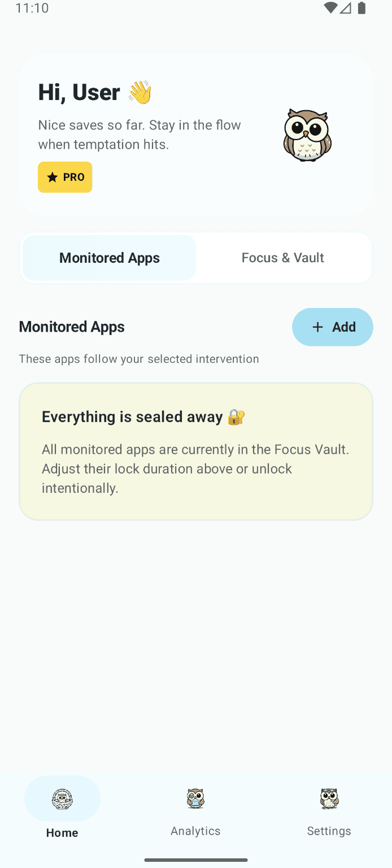Tap the PRO badge label
Screen dimensions: 392x868
coord(73,177)
